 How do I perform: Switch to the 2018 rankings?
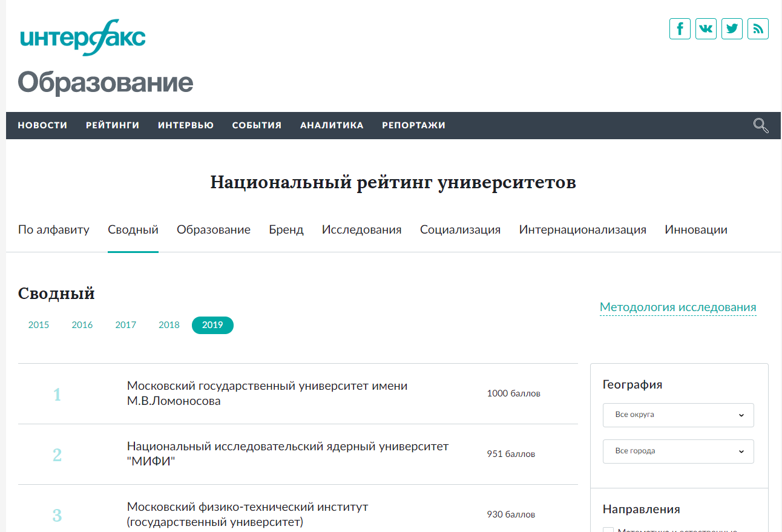tap(169, 324)
